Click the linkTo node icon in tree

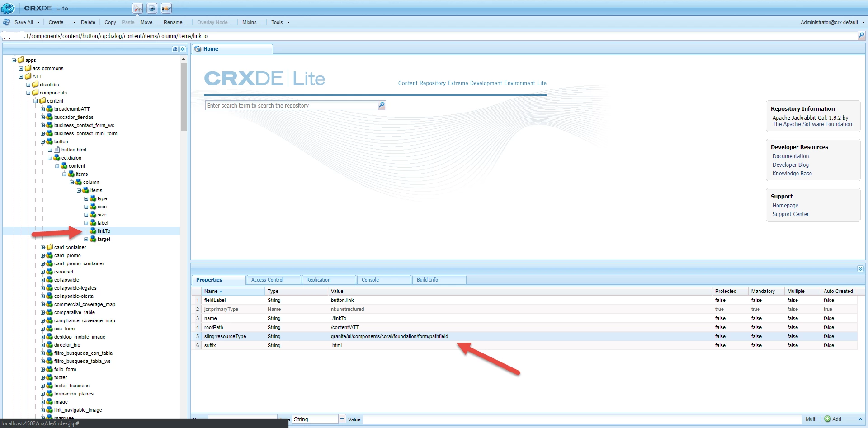93,231
